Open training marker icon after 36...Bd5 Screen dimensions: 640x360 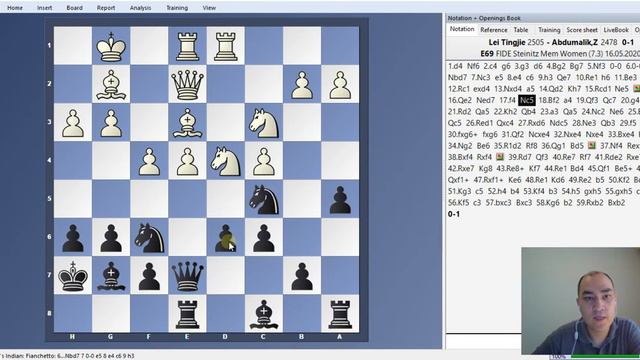pyautogui.click(x=592, y=145)
